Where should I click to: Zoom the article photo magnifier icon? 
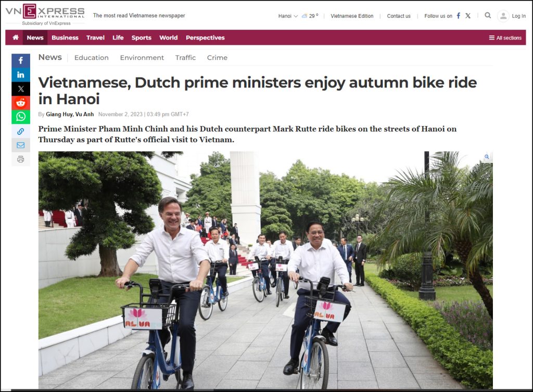coord(487,157)
